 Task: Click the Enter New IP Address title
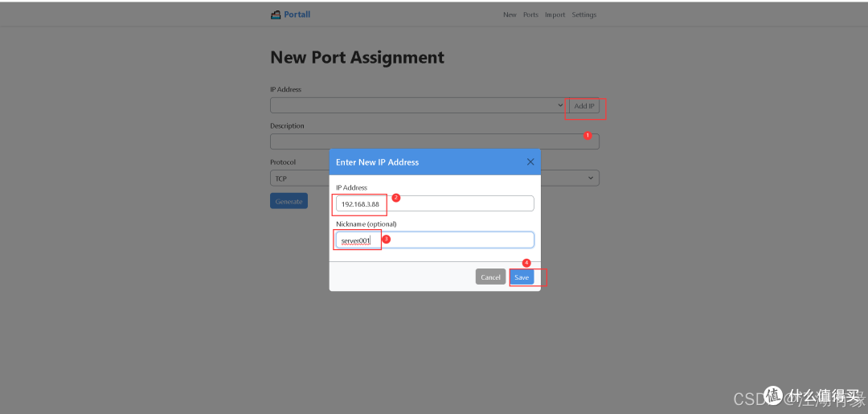pyautogui.click(x=378, y=162)
